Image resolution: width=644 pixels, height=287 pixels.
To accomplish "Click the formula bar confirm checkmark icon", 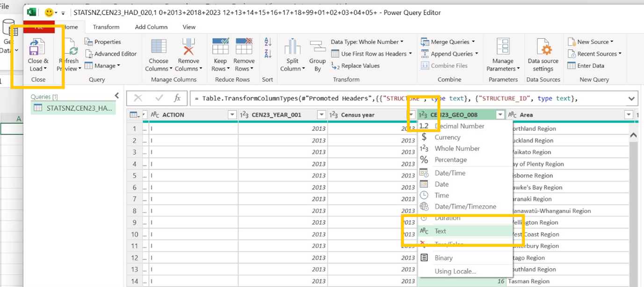I will (159, 98).
